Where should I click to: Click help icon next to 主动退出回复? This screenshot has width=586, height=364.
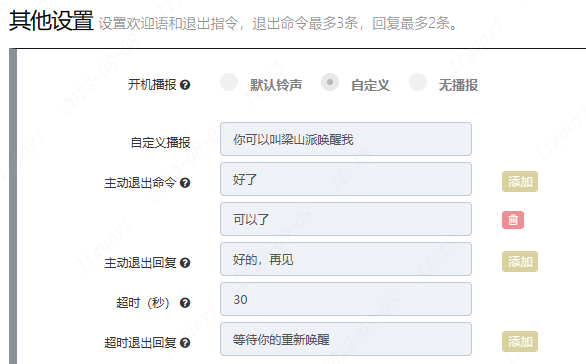pyautogui.click(x=185, y=263)
